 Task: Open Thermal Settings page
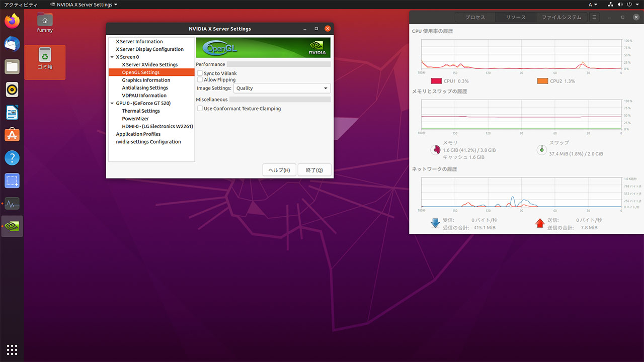[x=141, y=111]
